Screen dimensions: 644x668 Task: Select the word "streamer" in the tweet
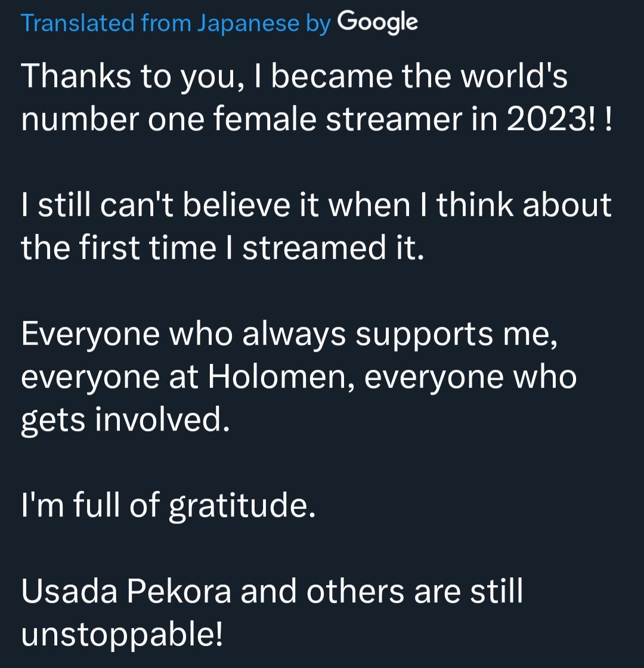pyautogui.click(x=394, y=119)
